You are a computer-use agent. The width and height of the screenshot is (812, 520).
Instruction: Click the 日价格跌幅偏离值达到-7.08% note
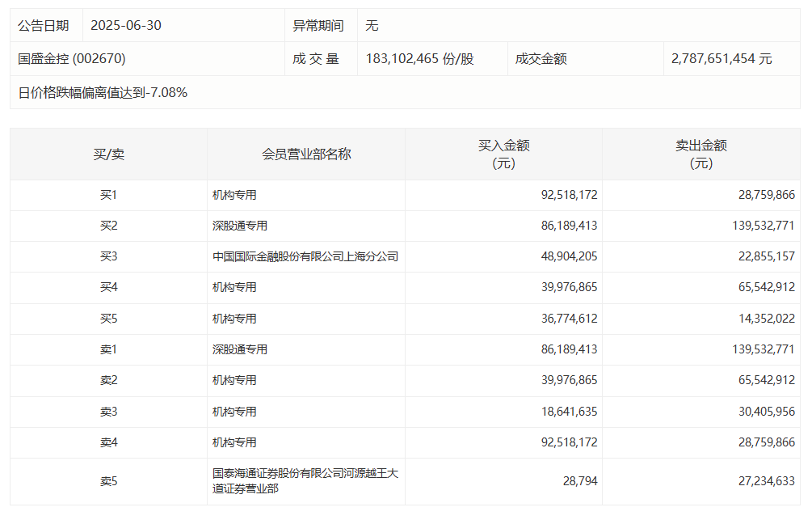[x=103, y=92]
